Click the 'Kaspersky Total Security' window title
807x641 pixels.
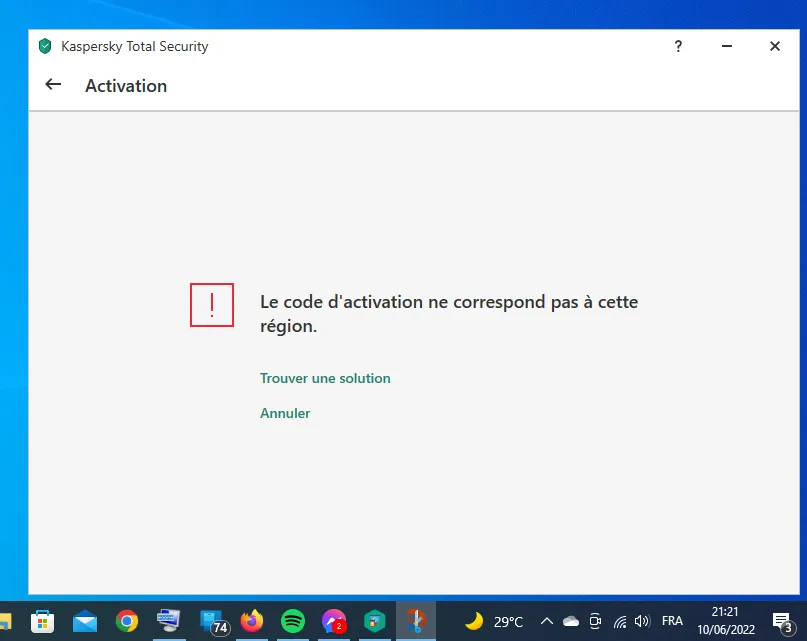[x=135, y=46]
